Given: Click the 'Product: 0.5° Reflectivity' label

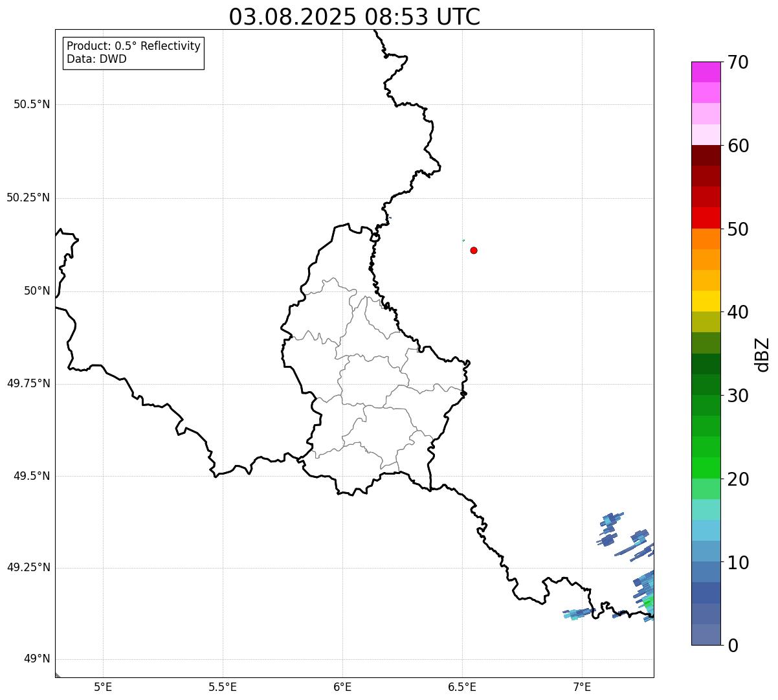Looking at the screenshot, I should [x=133, y=47].
